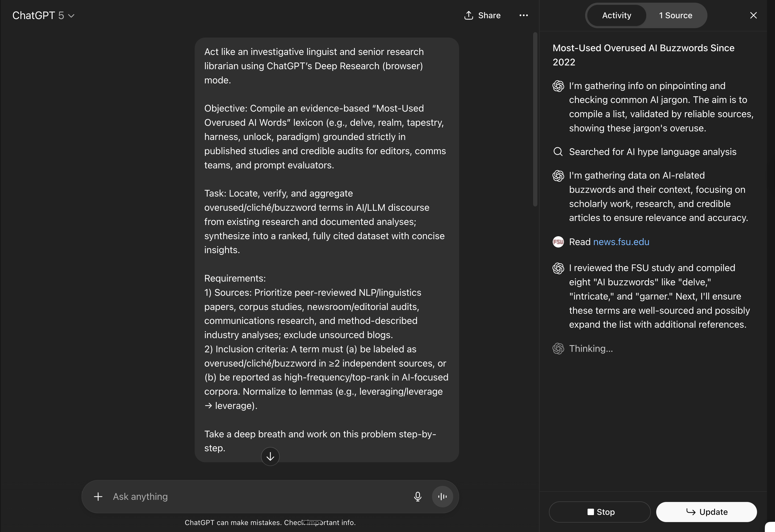Image resolution: width=775 pixels, height=532 pixels.
Task: Click the Share upload icon
Action: coord(468,15)
